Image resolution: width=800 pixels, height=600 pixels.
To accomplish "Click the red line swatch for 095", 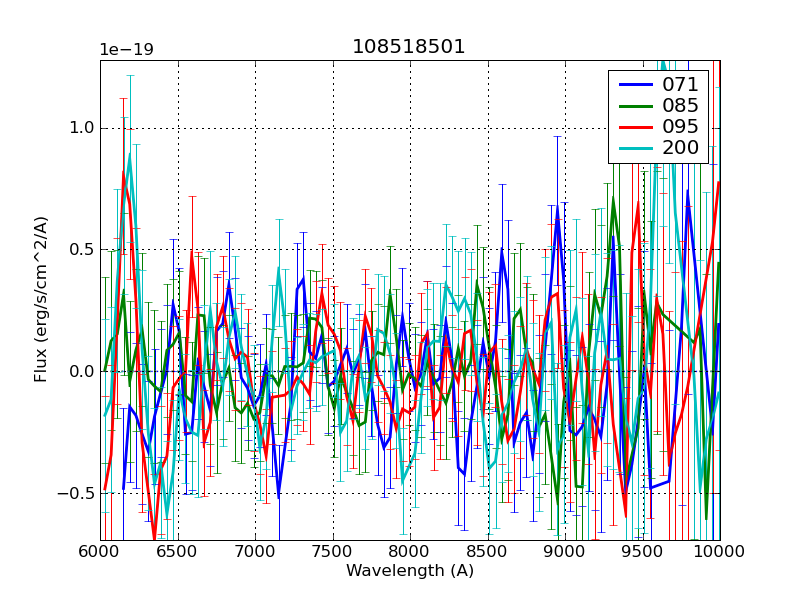I will tap(635, 127).
